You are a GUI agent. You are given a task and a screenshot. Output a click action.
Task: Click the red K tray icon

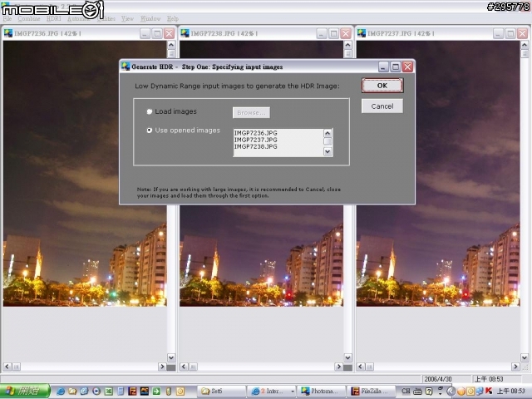click(x=489, y=392)
